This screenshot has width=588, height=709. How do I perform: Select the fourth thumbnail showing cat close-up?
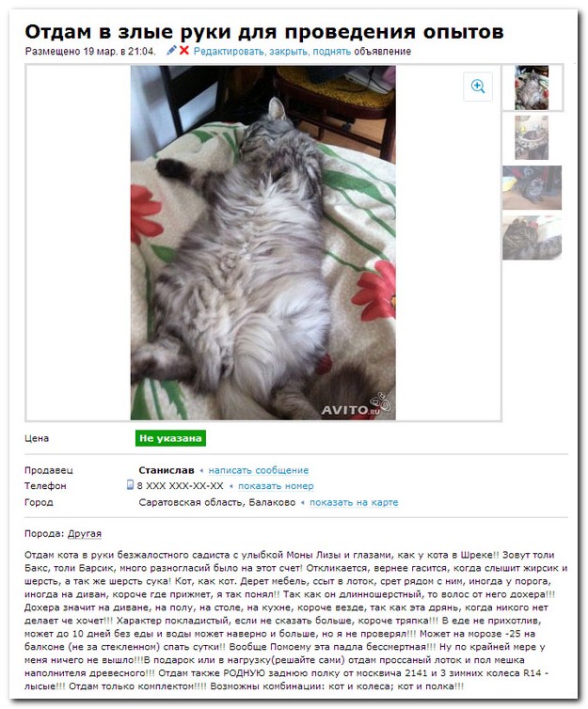[x=532, y=237]
